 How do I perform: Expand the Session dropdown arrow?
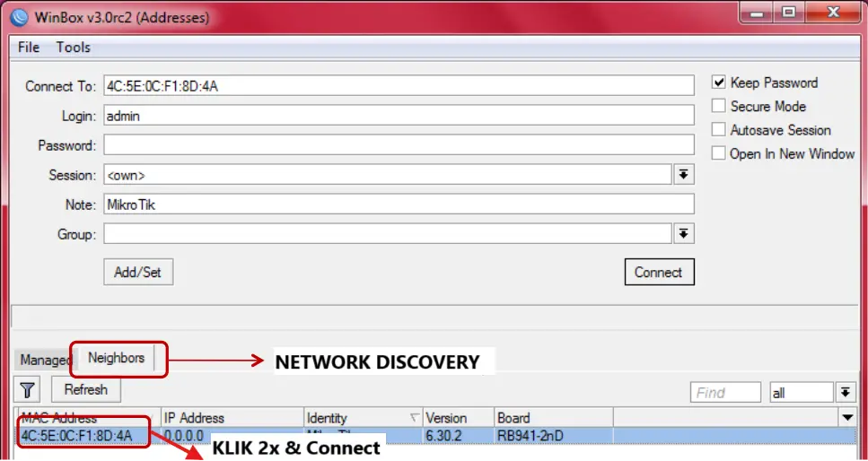coord(683,174)
